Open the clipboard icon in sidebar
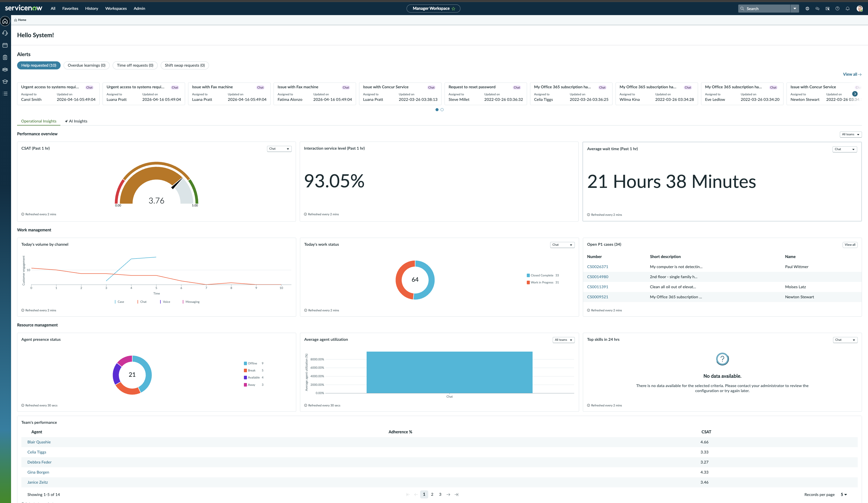 tap(5, 57)
